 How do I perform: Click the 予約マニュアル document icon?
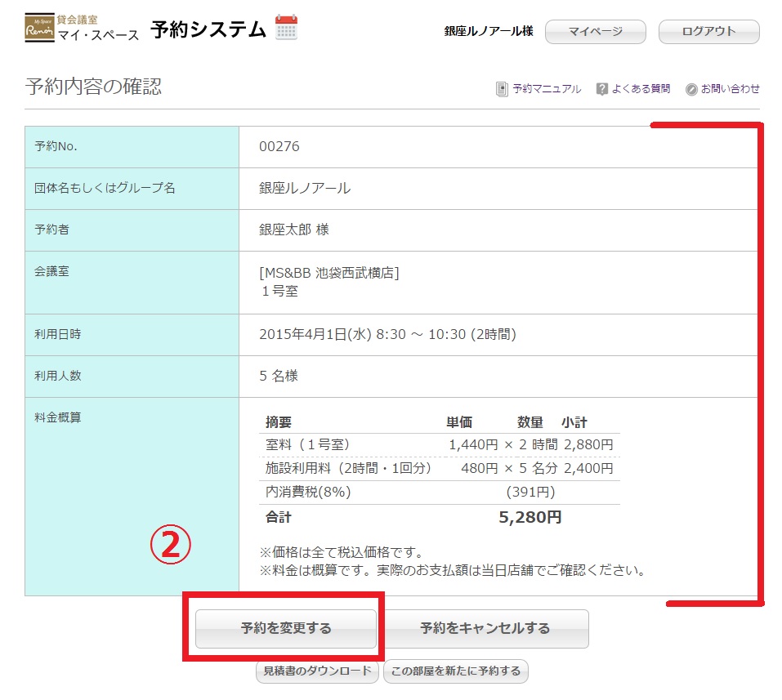pyautogui.click(x=502, y=89)
